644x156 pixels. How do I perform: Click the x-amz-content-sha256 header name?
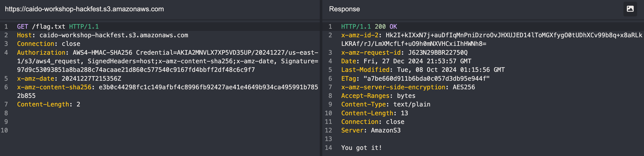tap(54, 87)
